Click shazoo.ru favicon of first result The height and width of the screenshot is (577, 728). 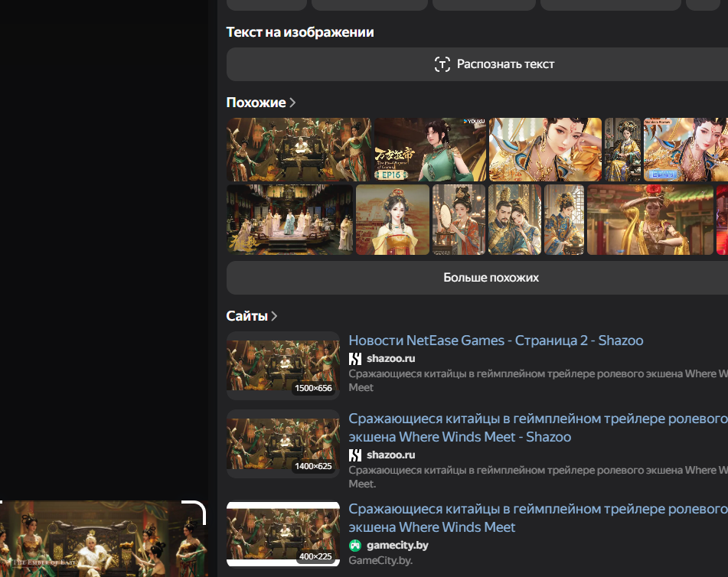(x=355, y=359)
